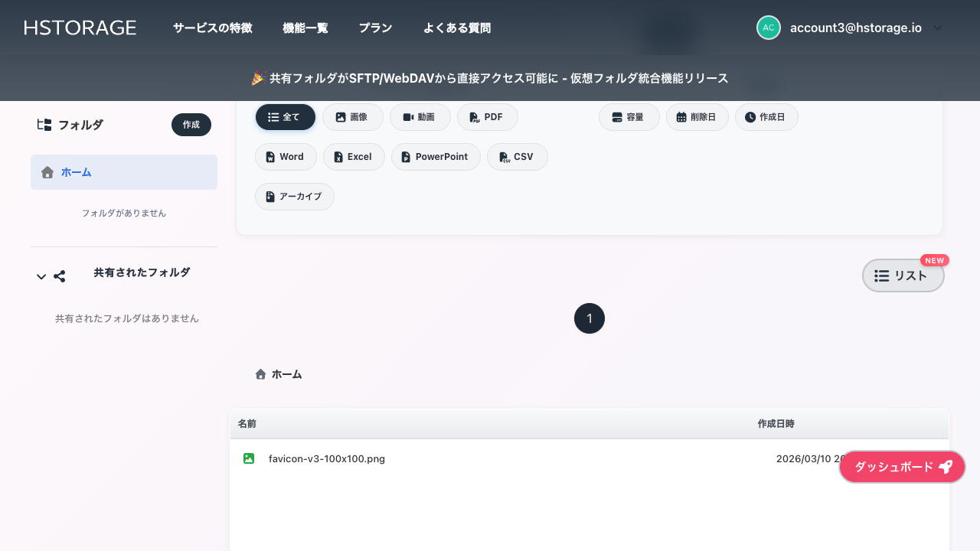
Task: Sort files by 削除日
Action: pyautogui.click(x=697, y=117)
